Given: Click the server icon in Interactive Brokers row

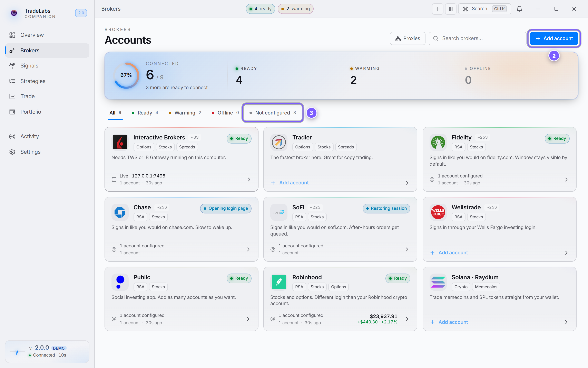Looking at the screenshot, I should click(x=114, y=180).
